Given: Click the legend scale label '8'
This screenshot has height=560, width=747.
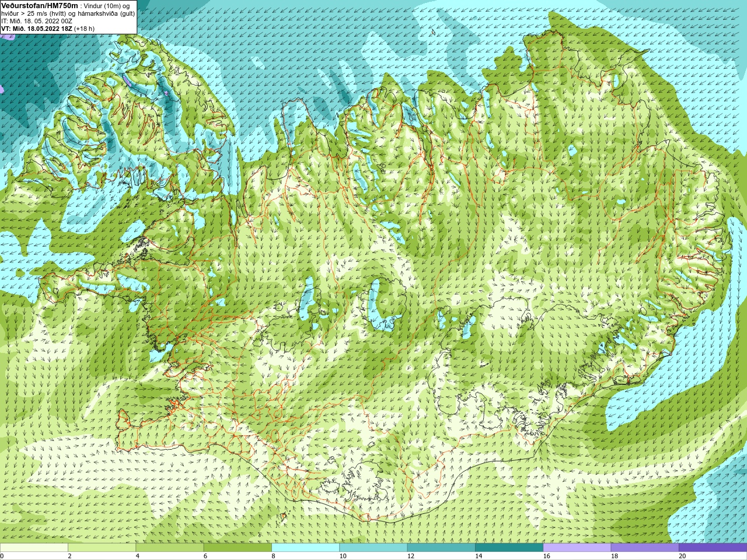Looking at the screenshot, I should click(273, 556).
